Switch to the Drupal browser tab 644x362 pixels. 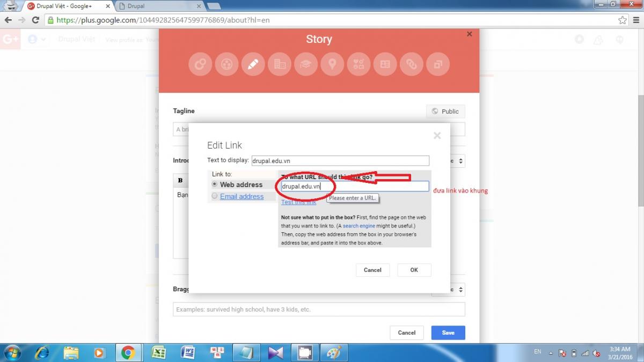(159, 6)
